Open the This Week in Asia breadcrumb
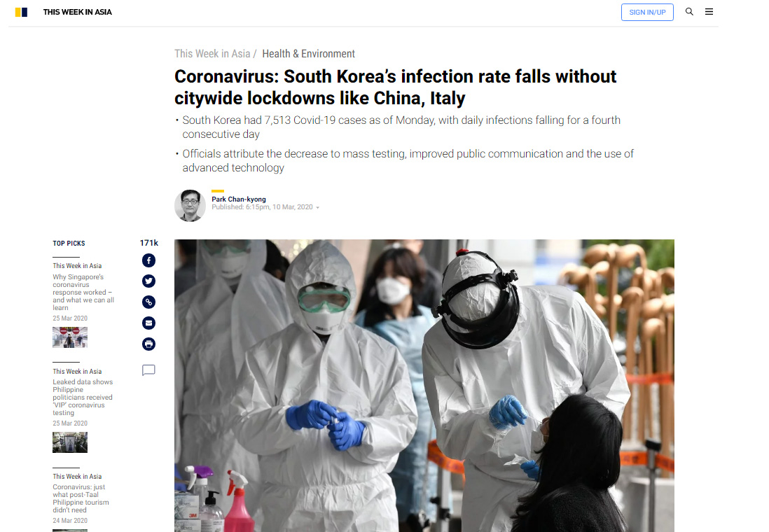769x532 pixels. (x=212, y=54)
